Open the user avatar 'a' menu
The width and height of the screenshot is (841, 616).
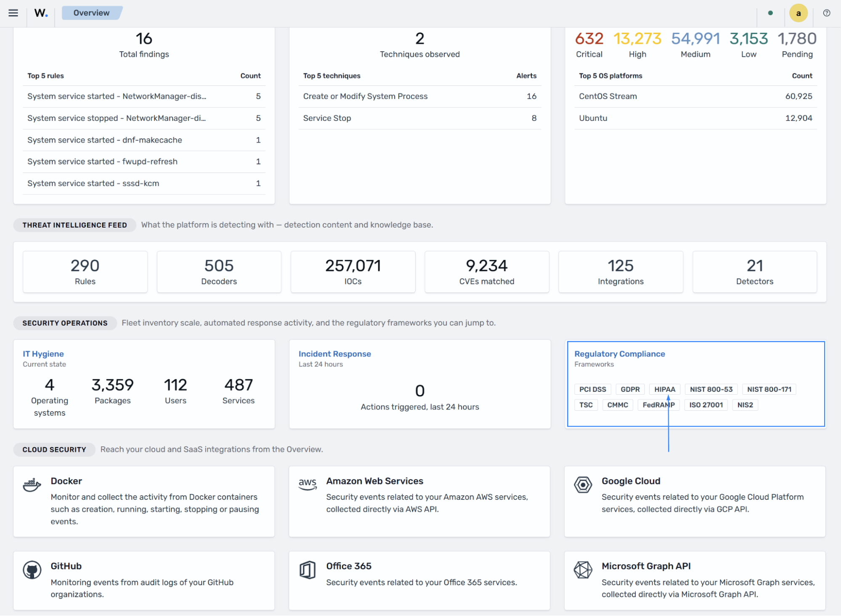click(x=798, y=13)
